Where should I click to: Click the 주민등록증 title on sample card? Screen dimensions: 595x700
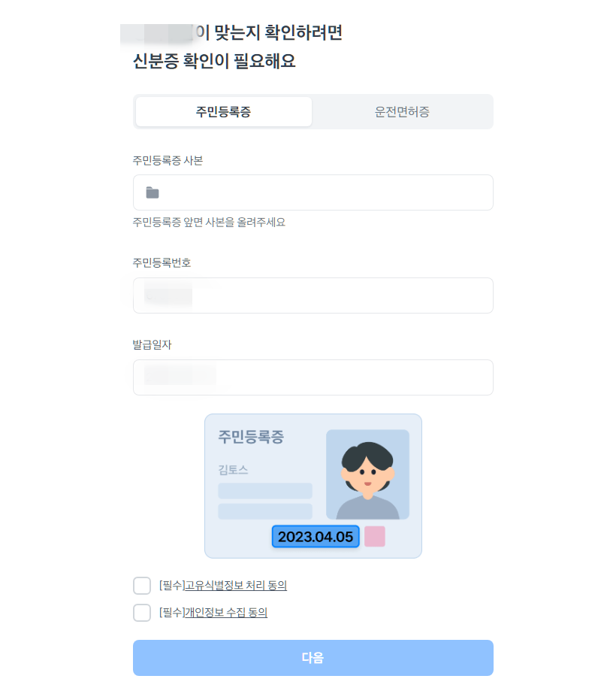pos(251,437)
